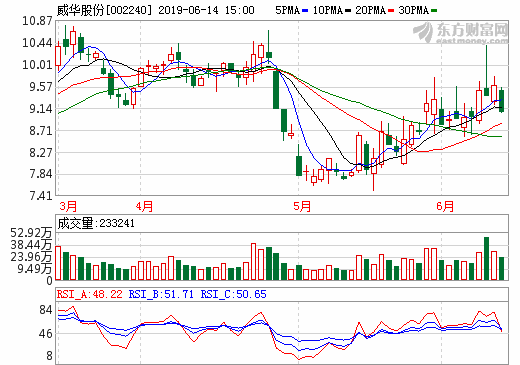
Task: Click the RSI_C:50.65 indicator label
Action: click(234, 295)
